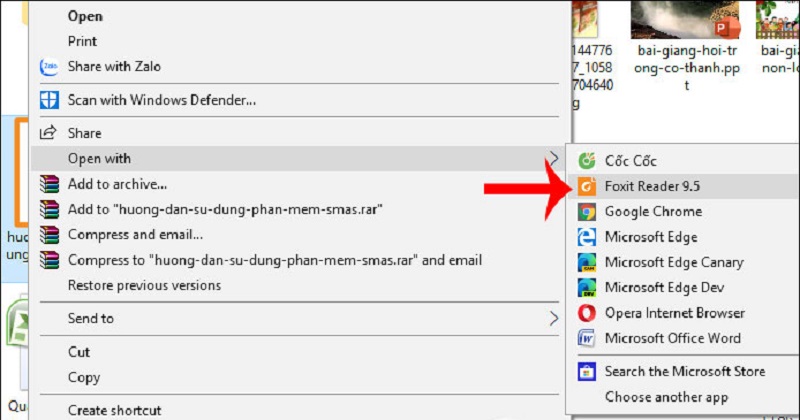
Task: Select Restore previous versions
Action: click(x=300, y=285)
